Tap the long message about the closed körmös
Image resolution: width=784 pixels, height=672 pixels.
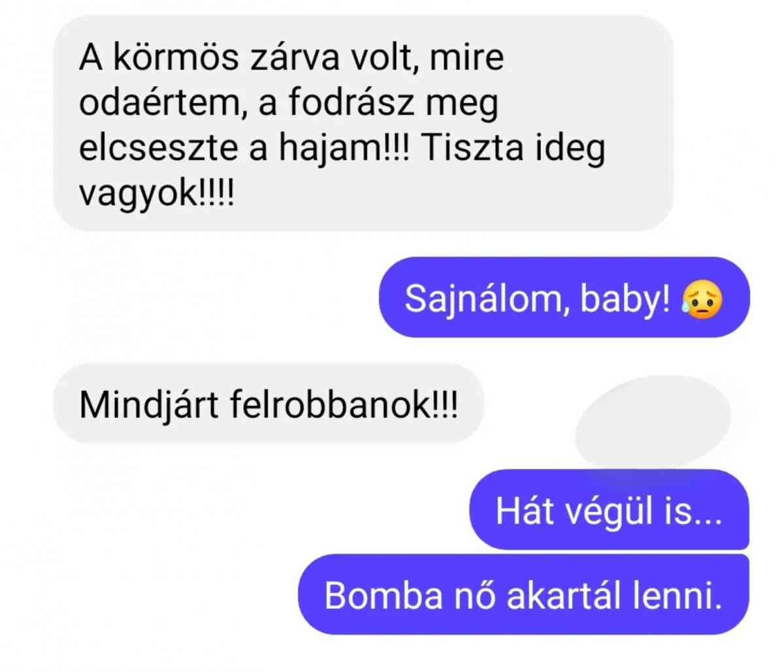(x=363, y=123)
